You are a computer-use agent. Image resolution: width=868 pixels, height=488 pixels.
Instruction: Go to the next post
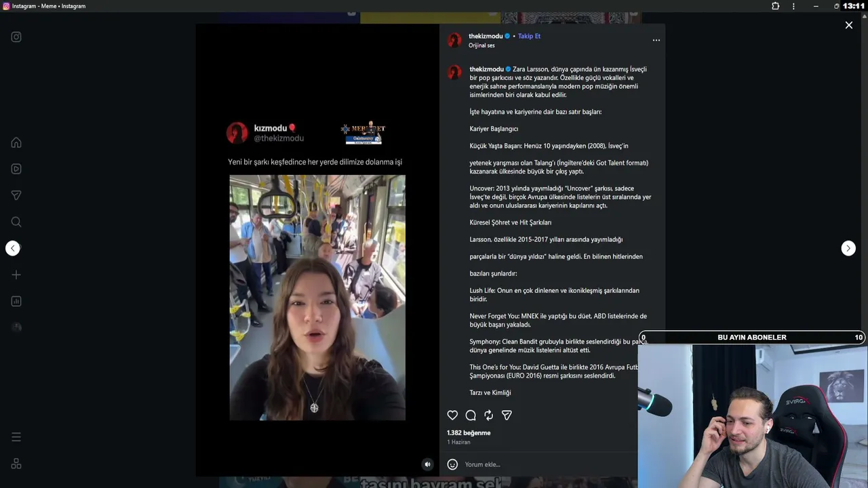848,248
